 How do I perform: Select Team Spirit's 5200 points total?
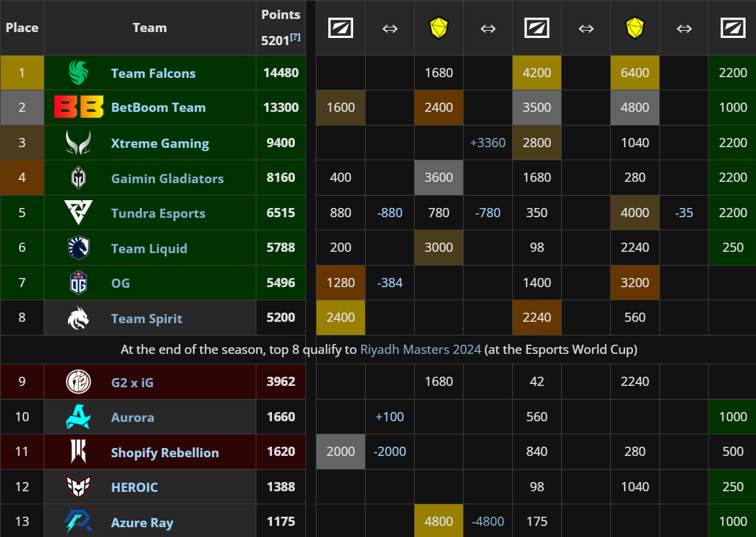pos(281,317)
